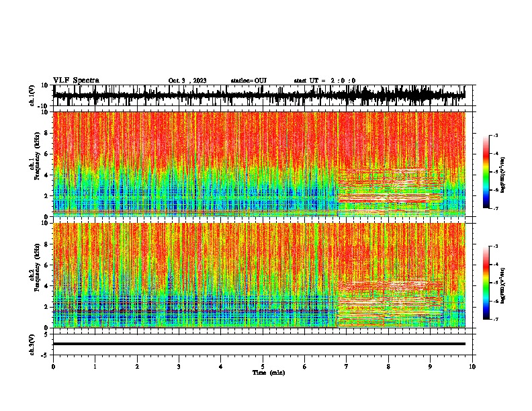Click the ch.1 PSD color bar
Viewport: 532px width, 411px height.
click(486, 172)
